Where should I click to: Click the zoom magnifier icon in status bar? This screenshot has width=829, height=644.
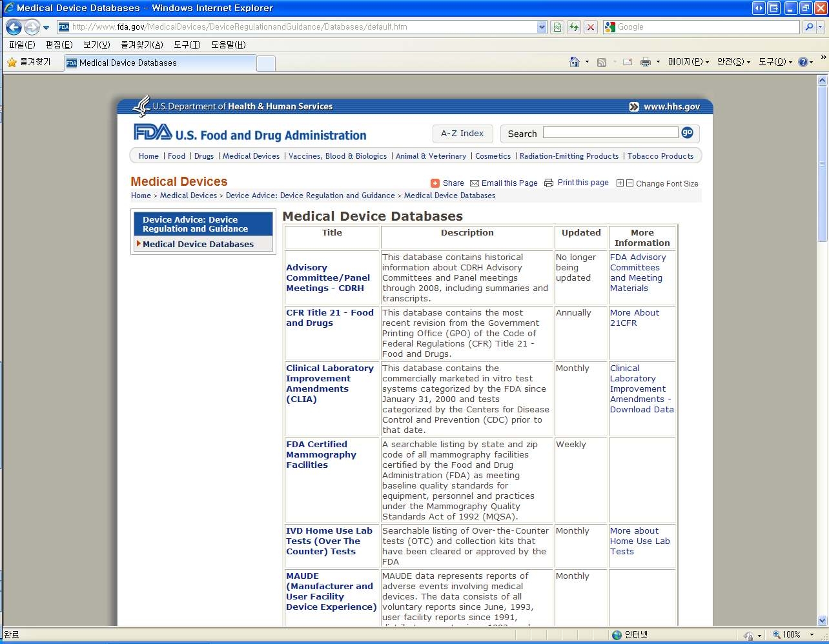point(777,635)
